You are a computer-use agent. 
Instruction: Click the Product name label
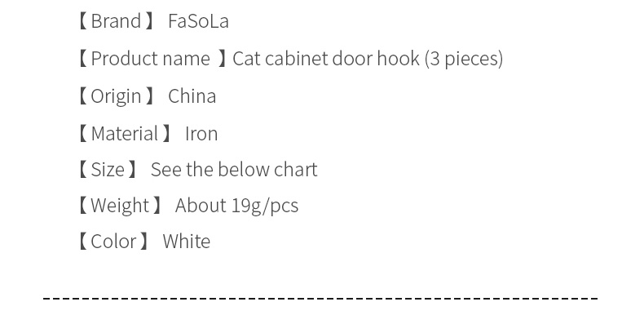click(150, 59)
